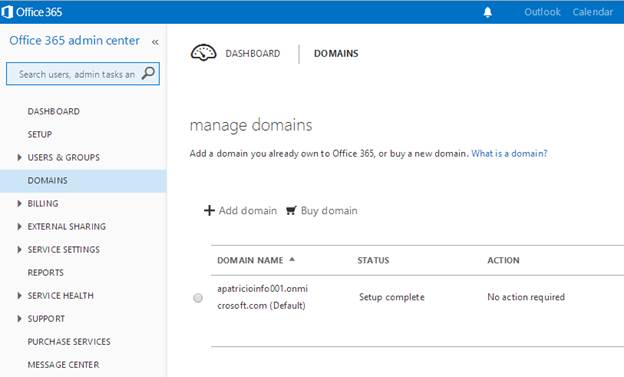The width and height of the screenshot is (624, 377).
Task: Open Reports in the left navigation
Action: [x=46, y=273]
